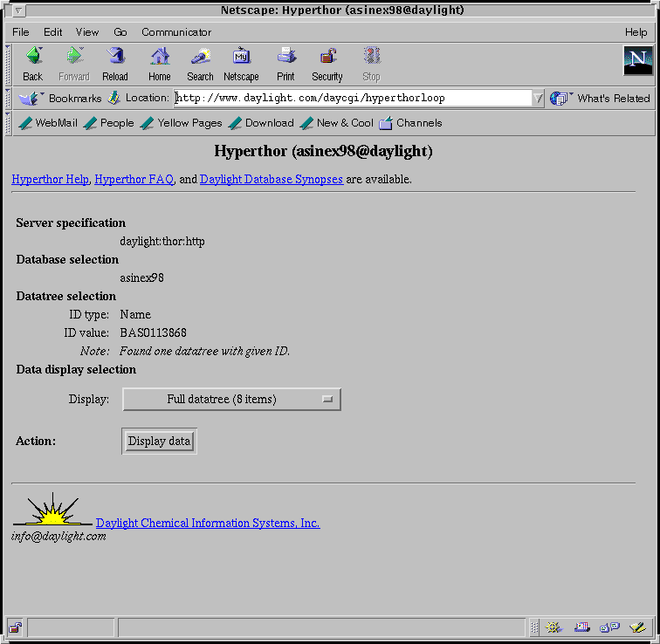Click the My Netscape toolbar icon

[x=241, y=64]
